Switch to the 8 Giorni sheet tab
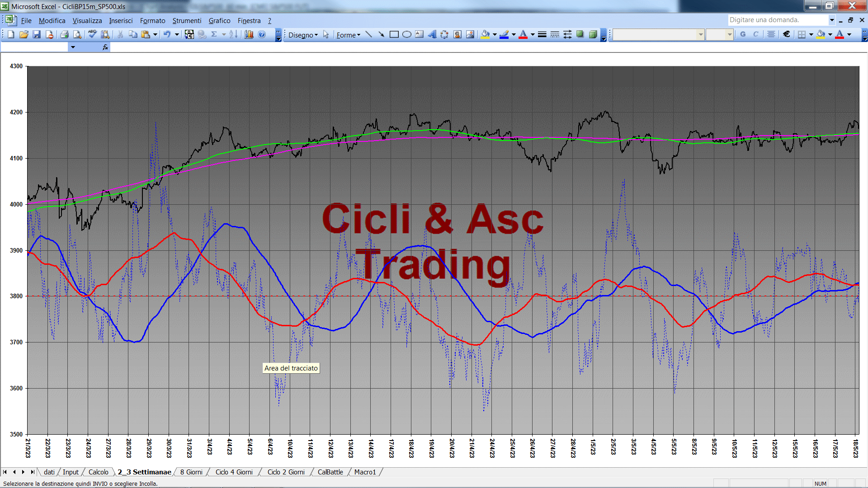Screen dimensions: 868x488 coord(191,472)
